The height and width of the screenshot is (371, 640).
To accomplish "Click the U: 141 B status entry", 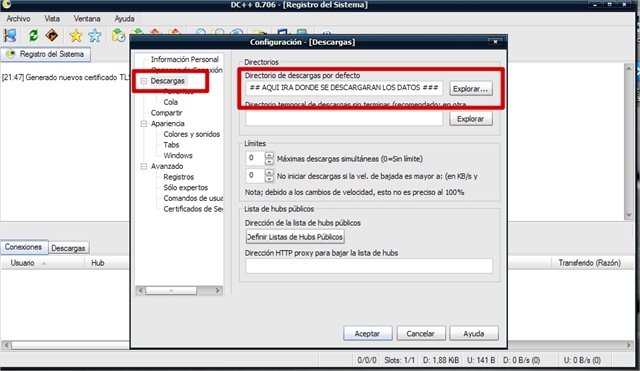I will tap(481, 360).
